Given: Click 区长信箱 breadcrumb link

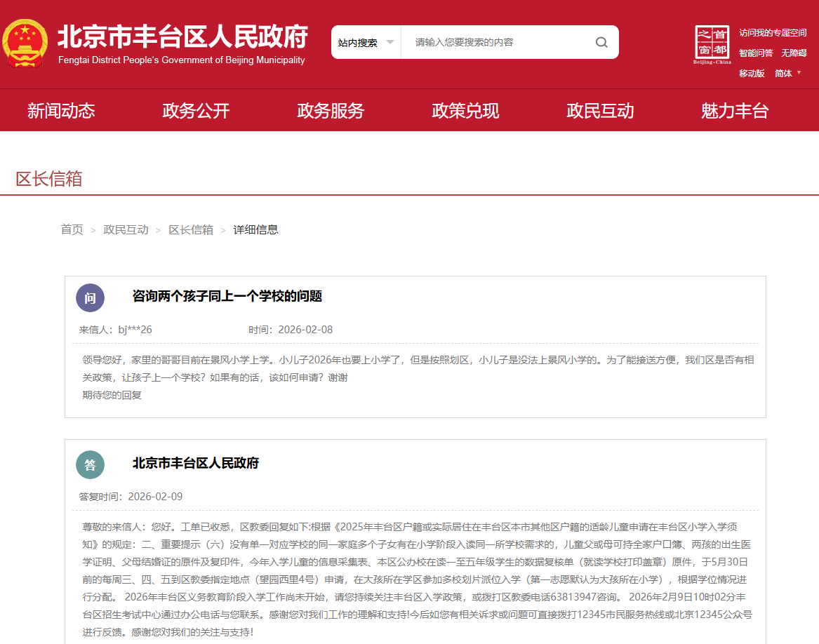Looking at the screenshot, I should pos(190,229).
